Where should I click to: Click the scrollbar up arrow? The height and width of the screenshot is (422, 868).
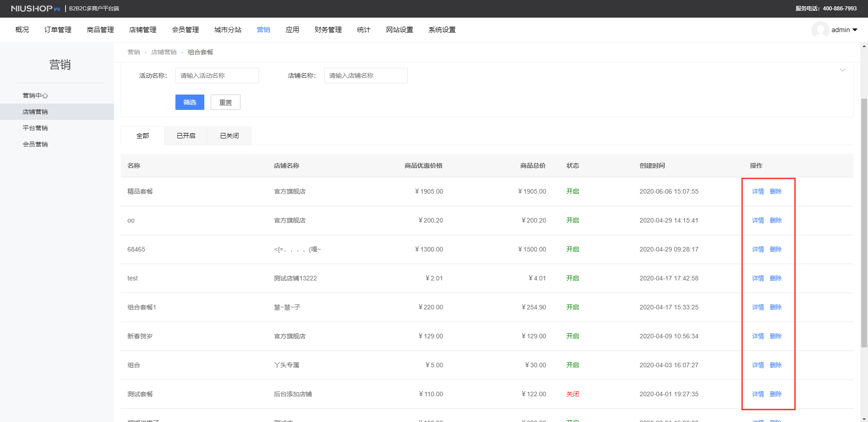point(864,46)
